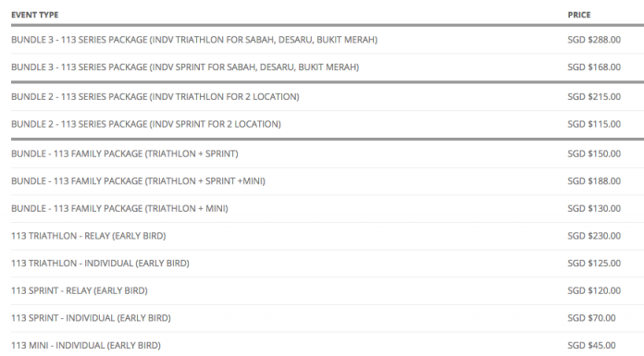Click the SGD $230.00 relay price

[x=594, y=236]
